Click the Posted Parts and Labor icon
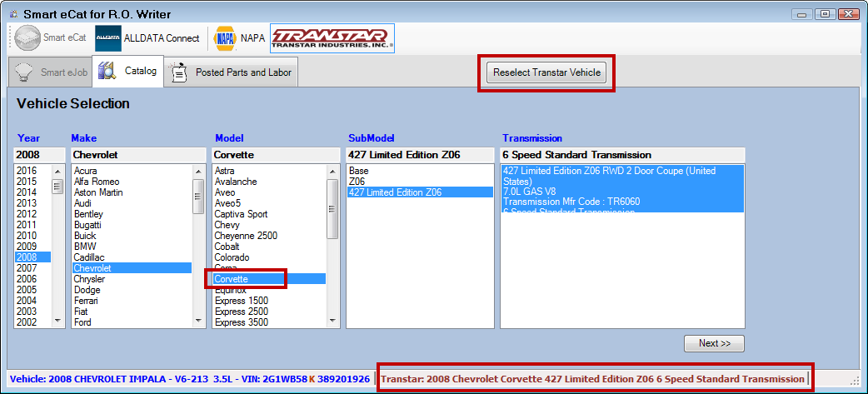This screenshot has height=394, width=868. (178, 72)
